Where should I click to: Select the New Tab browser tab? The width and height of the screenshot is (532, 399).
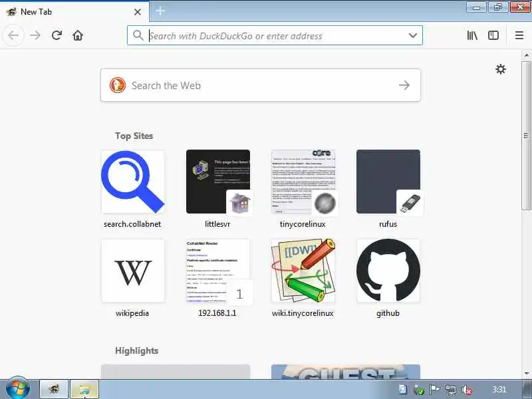coord(74,12)
